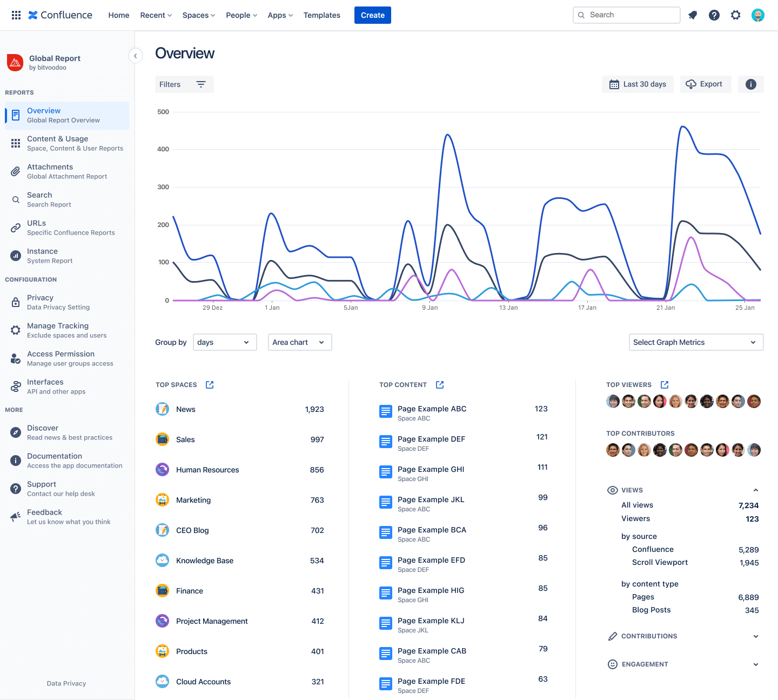Image resolution: width=778 pixels, height=700 pixels.
Task: Open Access Permission configuration
Action: (61, 358)
